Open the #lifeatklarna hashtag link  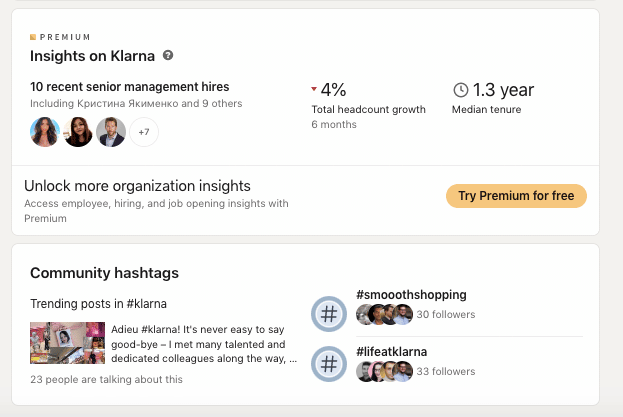click(391, 351)
